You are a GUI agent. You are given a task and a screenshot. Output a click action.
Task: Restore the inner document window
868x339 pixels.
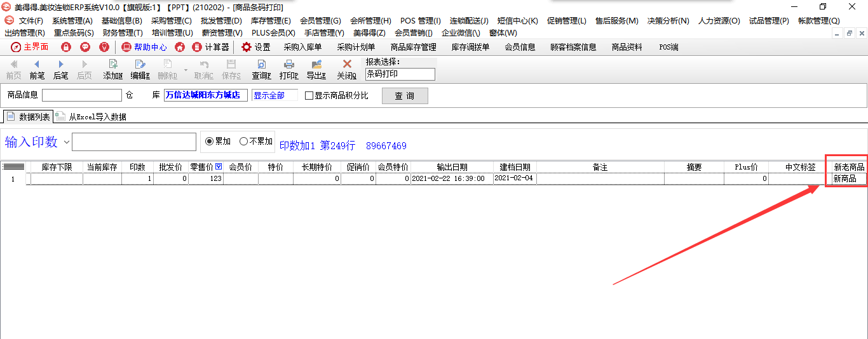[850, 33]
